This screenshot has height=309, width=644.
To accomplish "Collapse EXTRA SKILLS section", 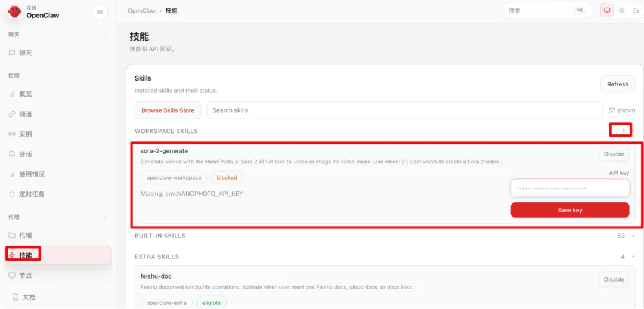I will [384, 257].
